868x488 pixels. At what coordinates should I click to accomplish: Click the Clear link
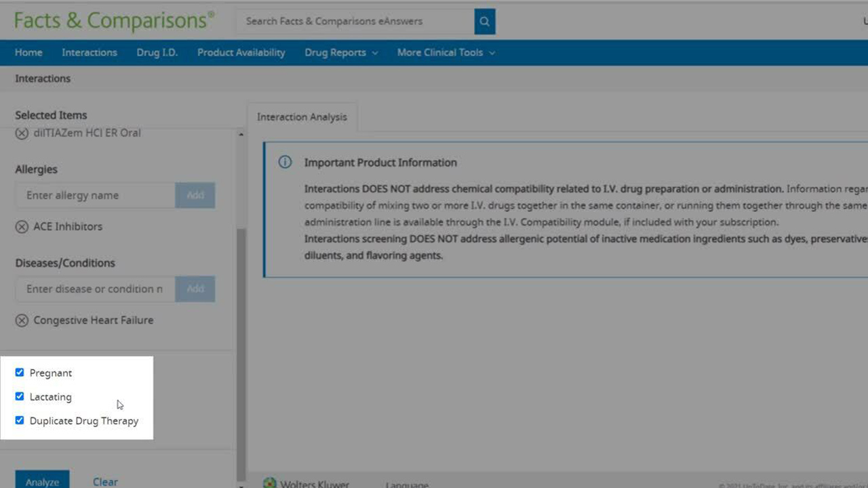click(105, 481)
